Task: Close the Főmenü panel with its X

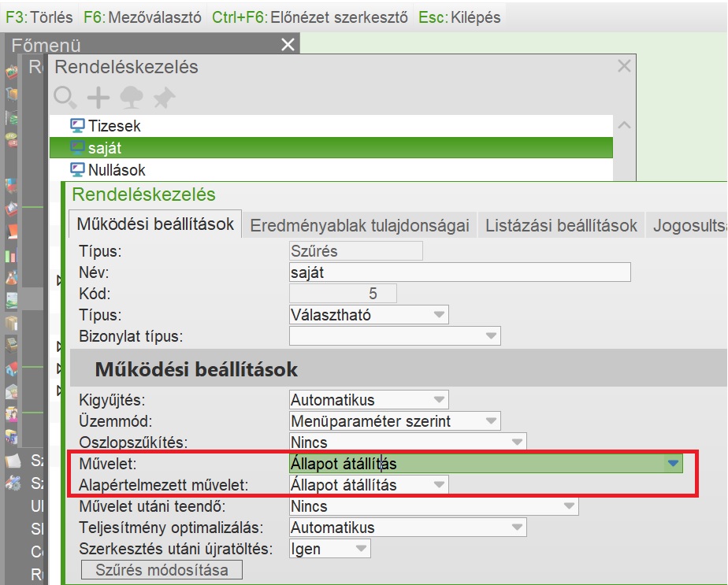Action: click(x=288, y=45)
